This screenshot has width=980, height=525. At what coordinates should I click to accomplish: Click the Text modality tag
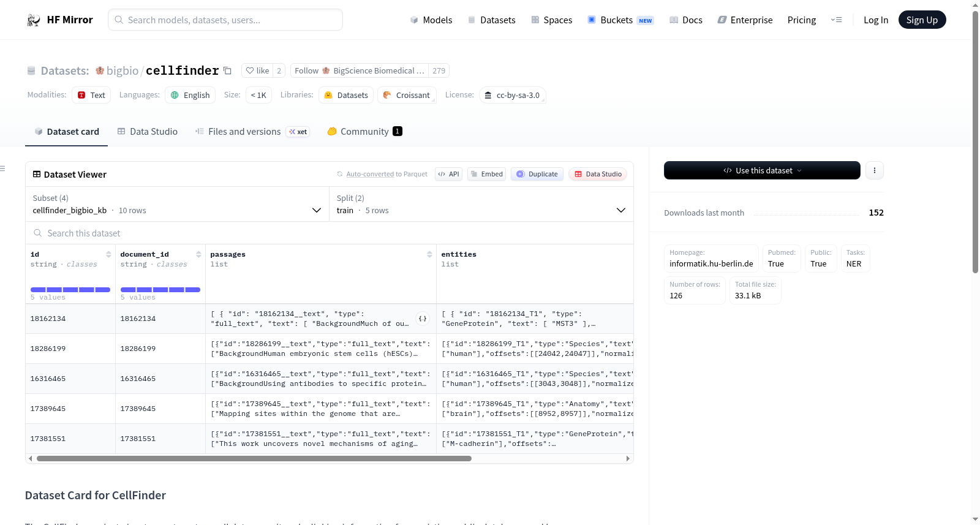pyautogui.click(x=91, y=95)
